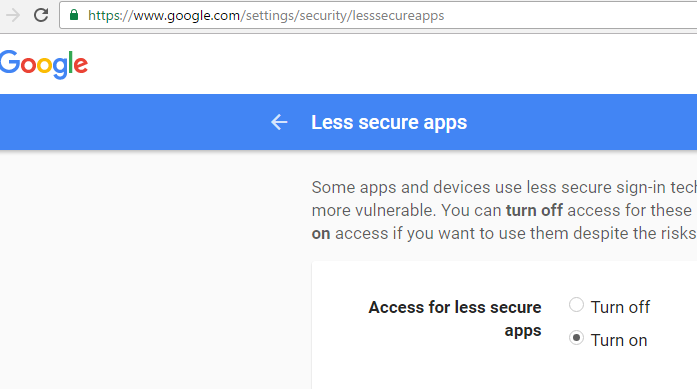Click the Less secure apps heading
This screenshot has height=389, width=697.
tap(389, 122)
